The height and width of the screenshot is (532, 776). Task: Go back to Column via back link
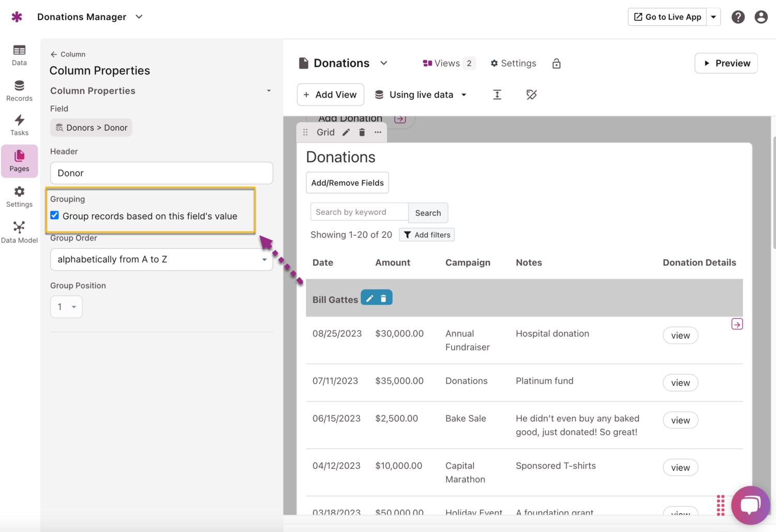(68, 54)
